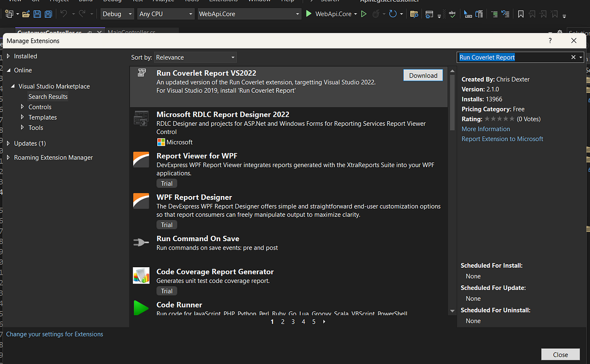Click the Open File folder icon

pos(25,14)
